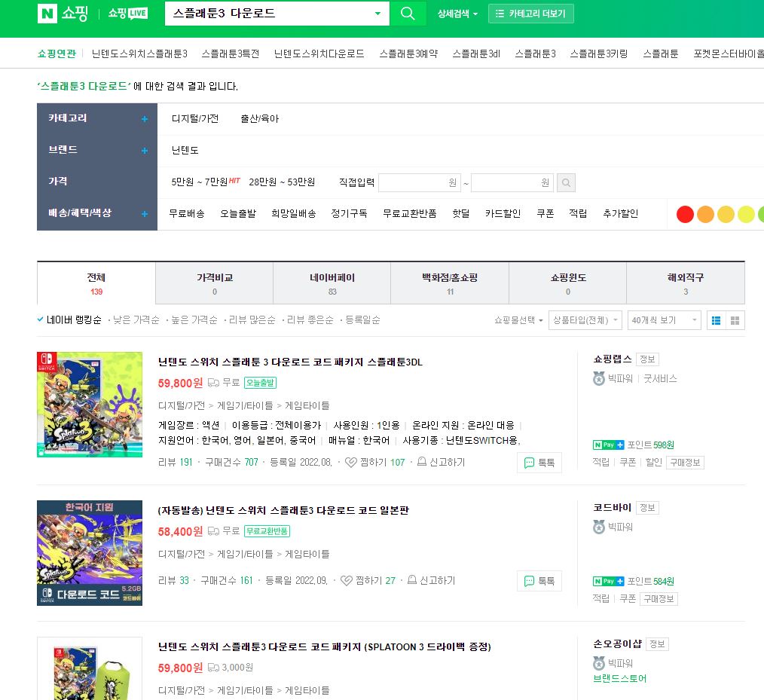Switch to 가격비교 tab
This screenshot has width=764, height=700.
215,283
